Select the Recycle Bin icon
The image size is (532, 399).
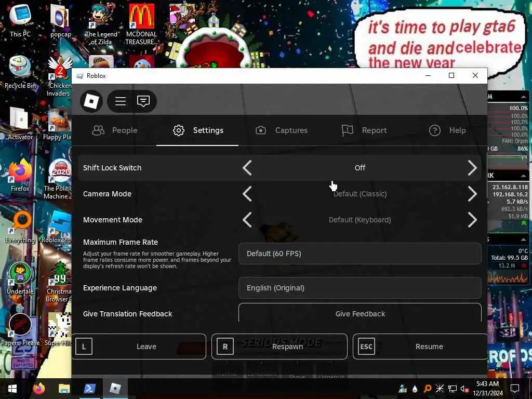pos(20,72)
